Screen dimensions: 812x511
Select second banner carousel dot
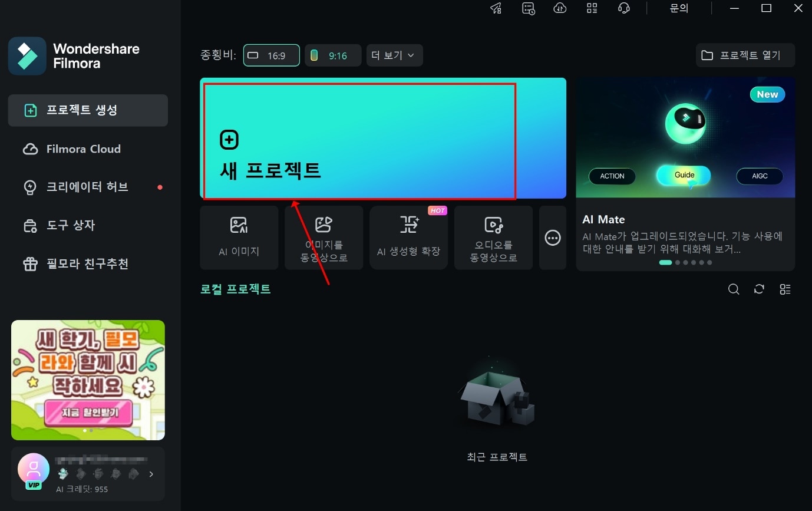coord(678,262)
